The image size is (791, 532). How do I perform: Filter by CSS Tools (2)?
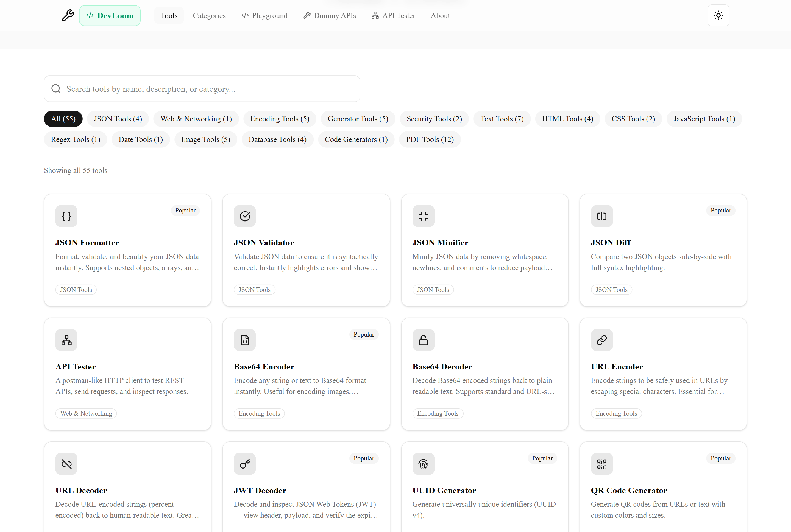(633, 119)
